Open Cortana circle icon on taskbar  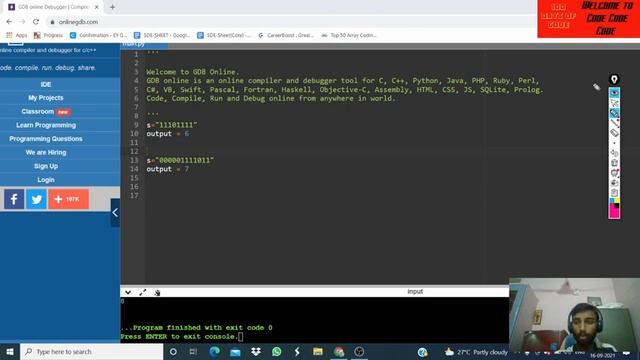(x=173, y=351)
